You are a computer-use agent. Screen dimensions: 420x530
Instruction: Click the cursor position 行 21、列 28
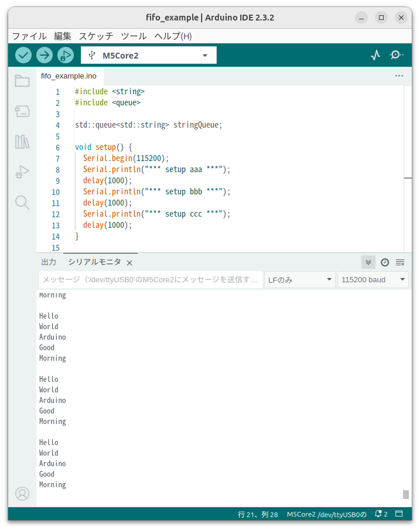[258, 514]
